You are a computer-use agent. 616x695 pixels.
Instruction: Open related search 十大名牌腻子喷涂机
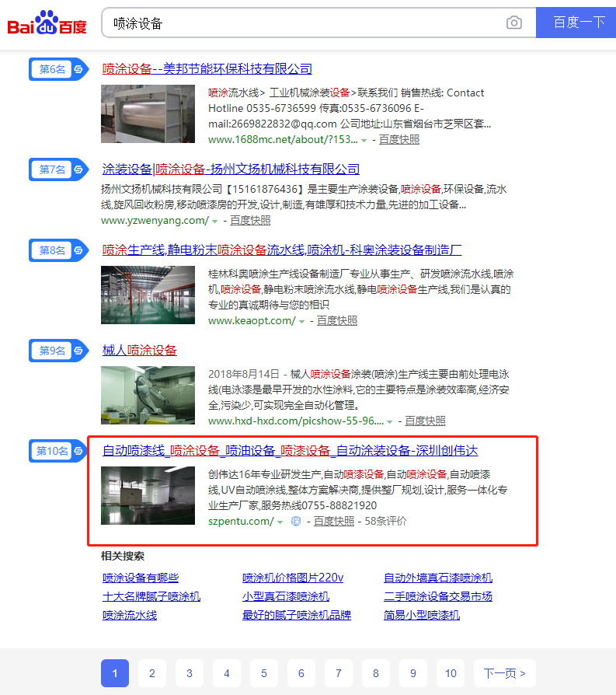tap(151, 596)
